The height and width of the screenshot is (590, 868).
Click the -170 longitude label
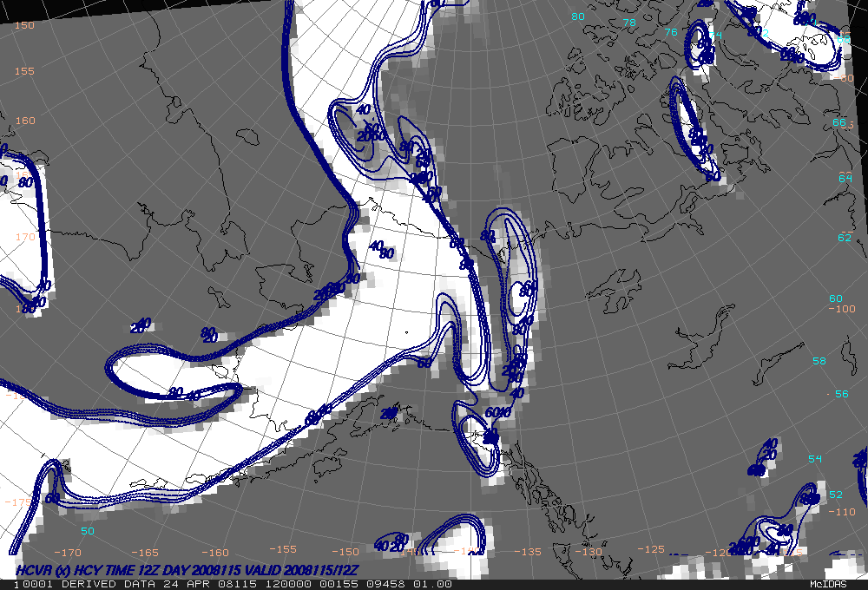(68, 553)
